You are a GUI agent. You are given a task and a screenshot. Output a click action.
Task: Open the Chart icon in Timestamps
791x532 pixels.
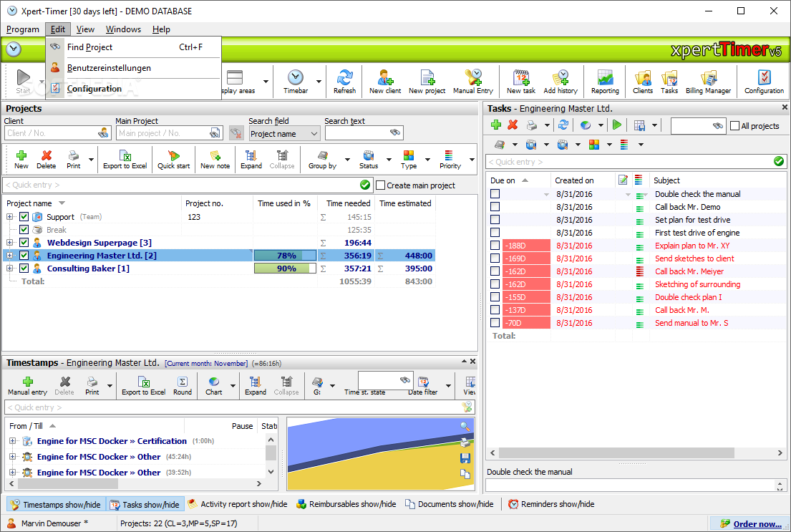(214, 386)
